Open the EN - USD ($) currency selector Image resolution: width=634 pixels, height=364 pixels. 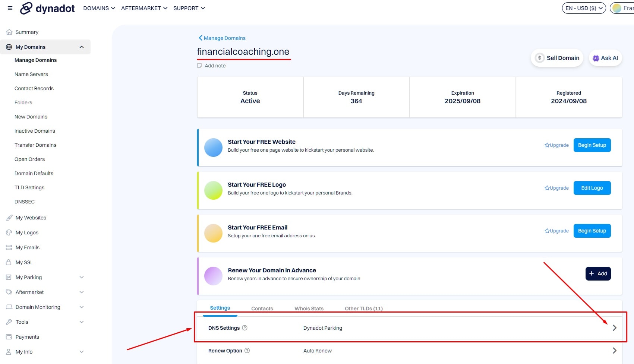[584, 8]
